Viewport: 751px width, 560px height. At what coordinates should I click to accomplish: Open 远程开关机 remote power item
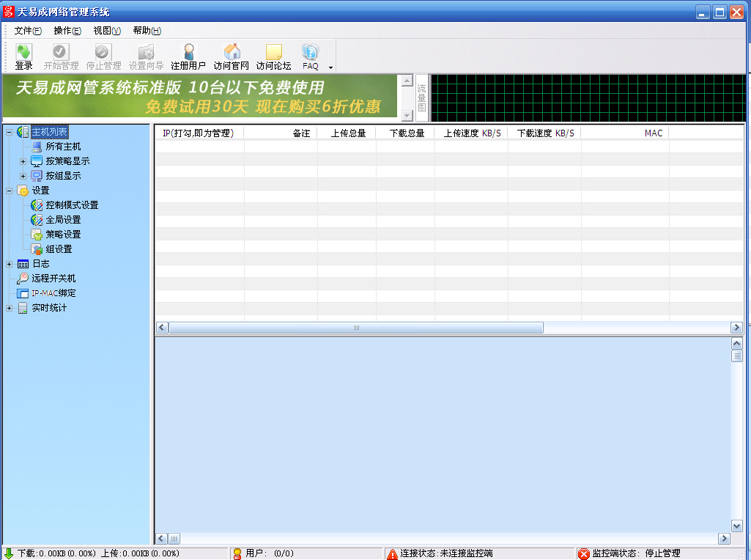53,279
